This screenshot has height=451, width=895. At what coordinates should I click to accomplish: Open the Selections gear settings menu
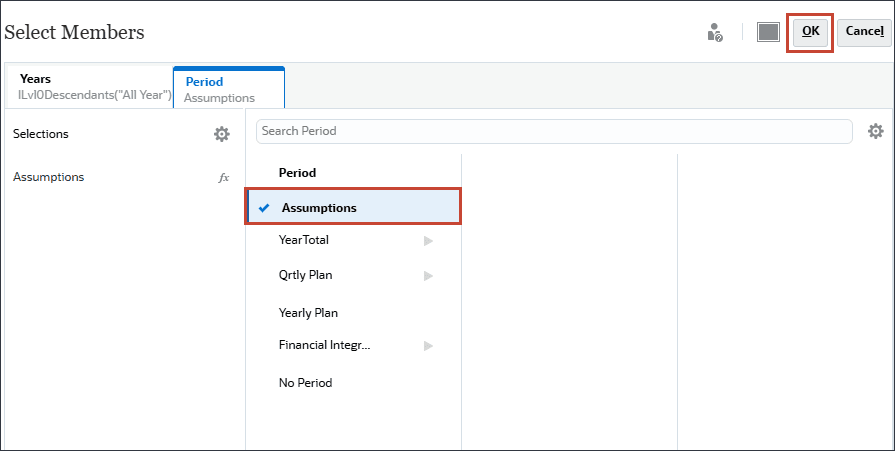point(222,134)
